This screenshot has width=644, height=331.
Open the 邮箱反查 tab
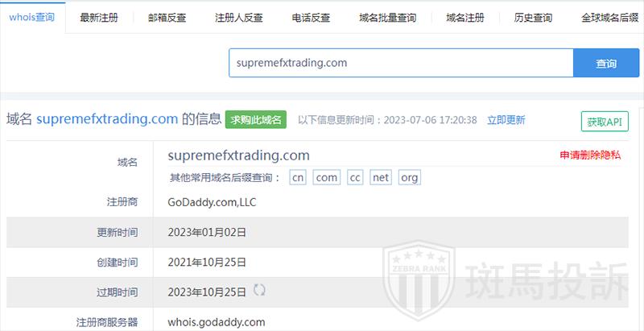click(167, 18)
